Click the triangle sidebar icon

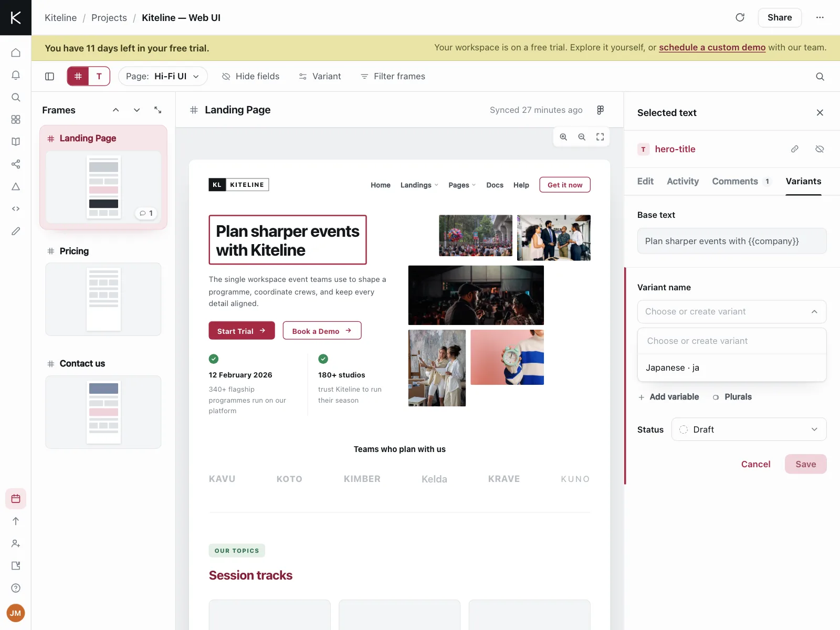coord(16,186)
